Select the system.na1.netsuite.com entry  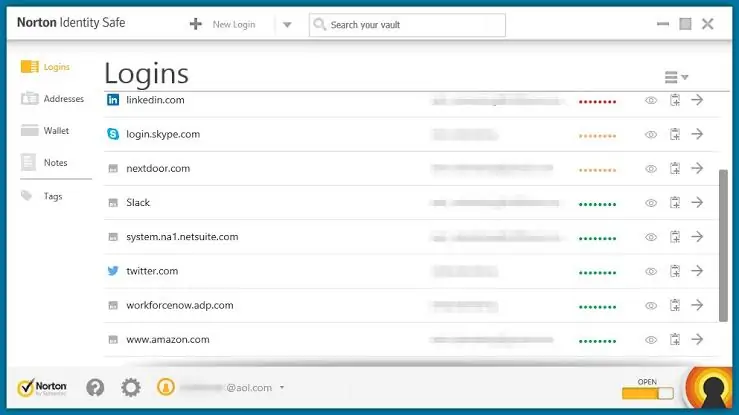point(182,236)
